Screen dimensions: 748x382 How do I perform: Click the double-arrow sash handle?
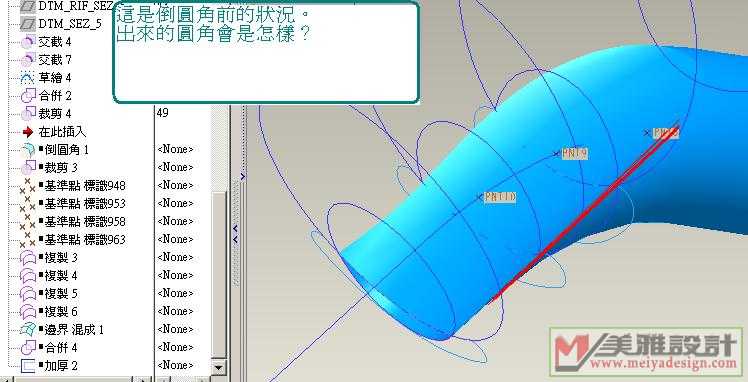tap(235, 234)
